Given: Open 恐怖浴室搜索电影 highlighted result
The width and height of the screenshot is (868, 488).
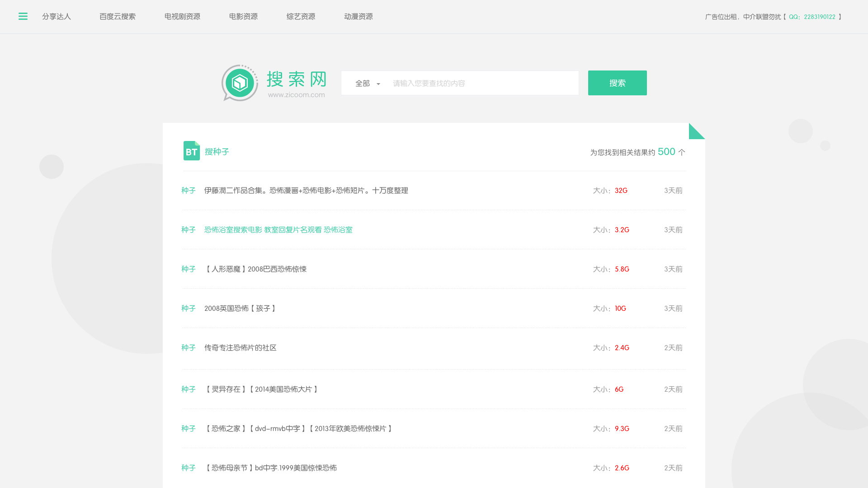Looking at the screenshot, I should tap(278, 230).
